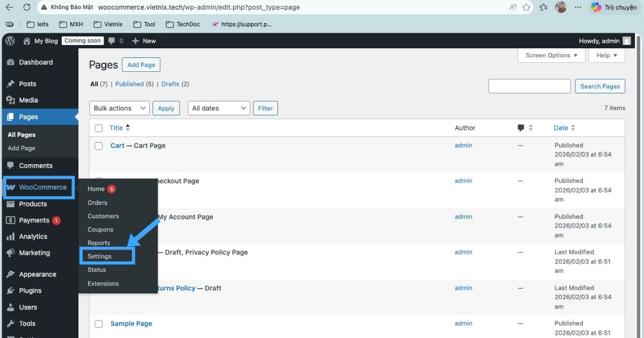Check the select-all checkbox in the table header
Image resolution: width=644 pixels, height=338 pixels.
(x=98, y=128)
